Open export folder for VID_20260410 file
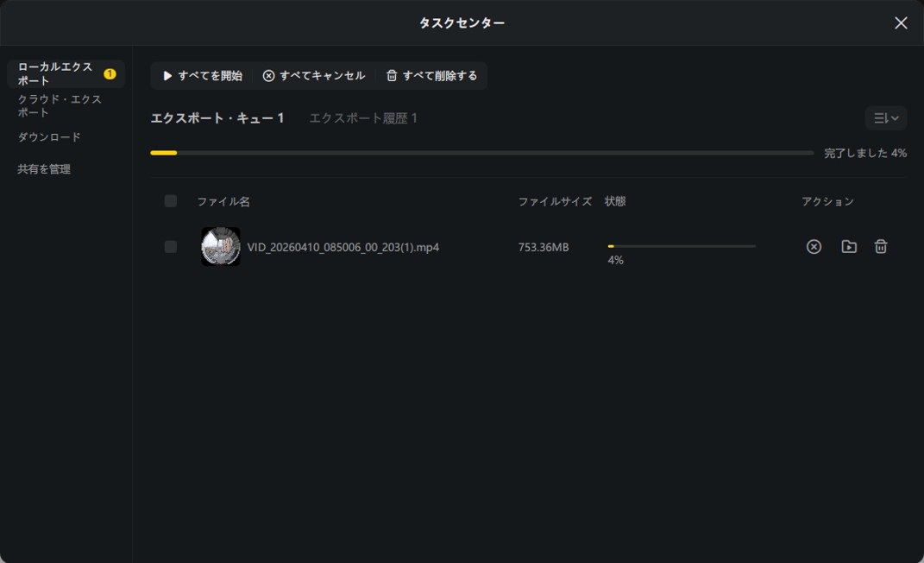Viewport: 924px width, 563px height. pos(849,246)
